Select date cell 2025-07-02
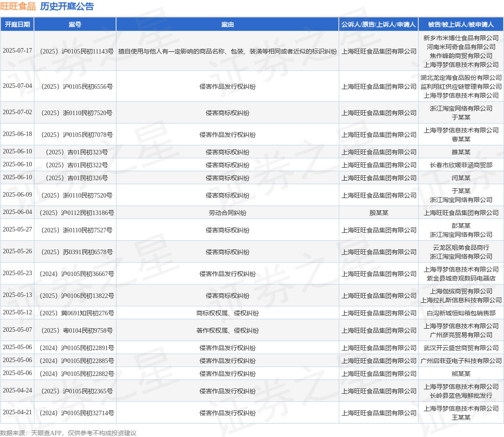Viewport: 504px width, 437px height. [17, 112]
